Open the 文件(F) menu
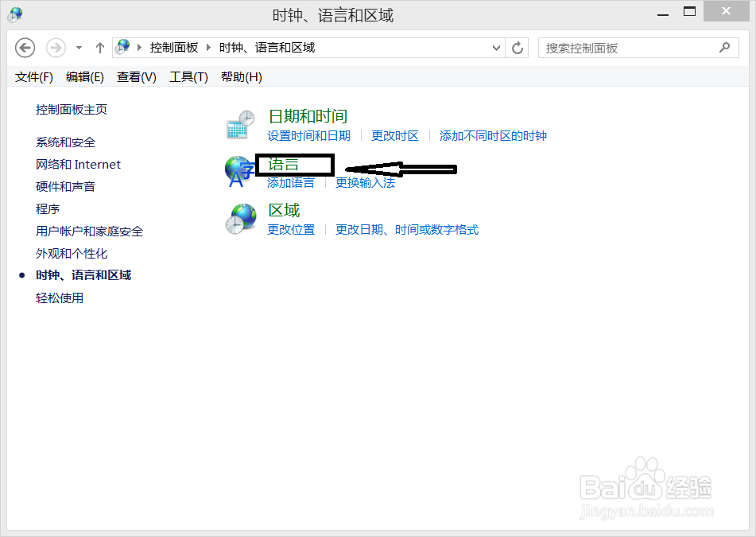 [33, 77]
